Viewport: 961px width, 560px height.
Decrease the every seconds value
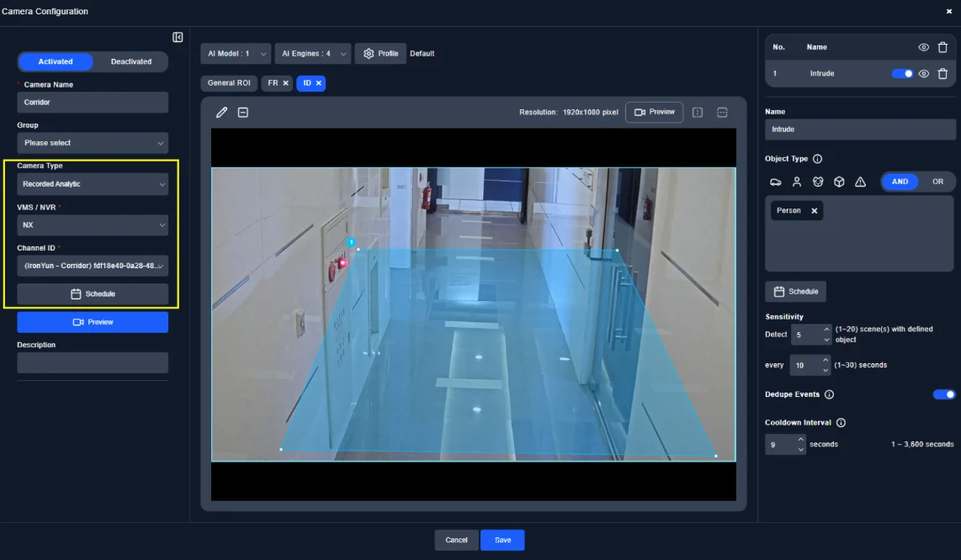coord(826,371)
